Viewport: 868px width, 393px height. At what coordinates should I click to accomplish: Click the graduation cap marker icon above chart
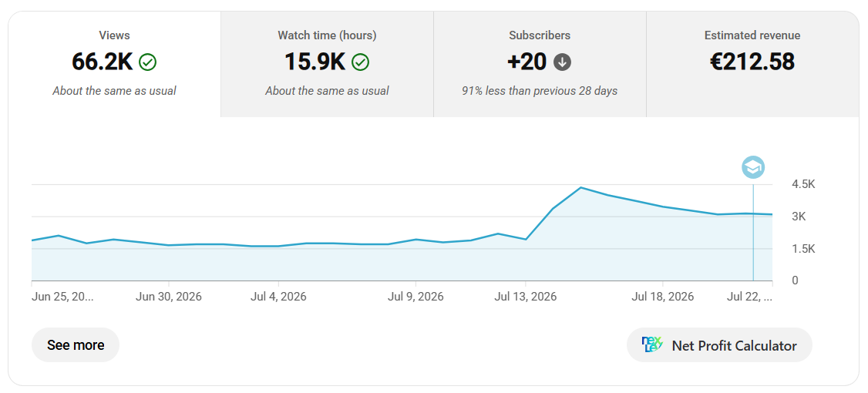click(x=753, y=166)
